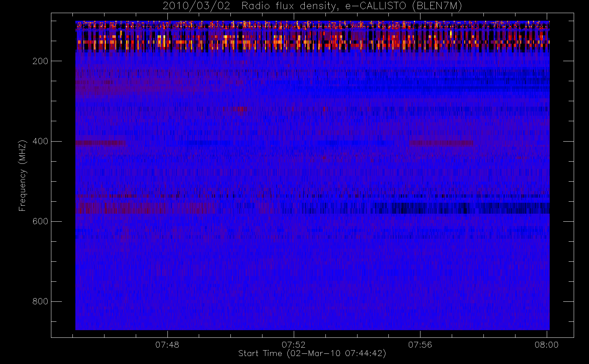
Task: Click the 200 frequency tick label
Action: point(40,61)
